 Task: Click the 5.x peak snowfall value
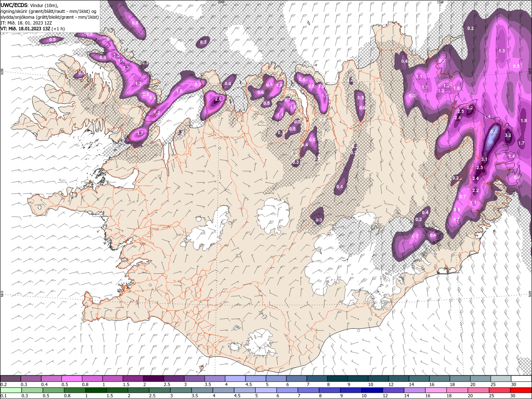[493, 132]
